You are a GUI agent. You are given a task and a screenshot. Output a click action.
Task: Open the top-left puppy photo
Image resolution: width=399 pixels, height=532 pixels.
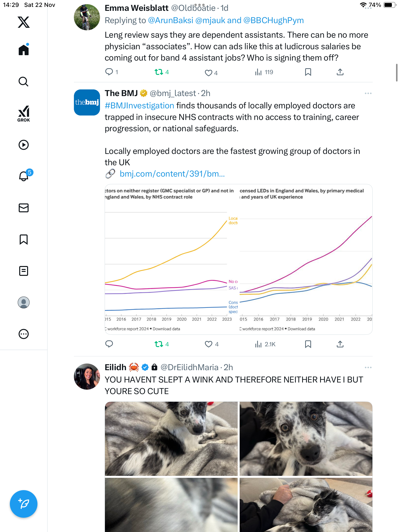coord(171,439)
